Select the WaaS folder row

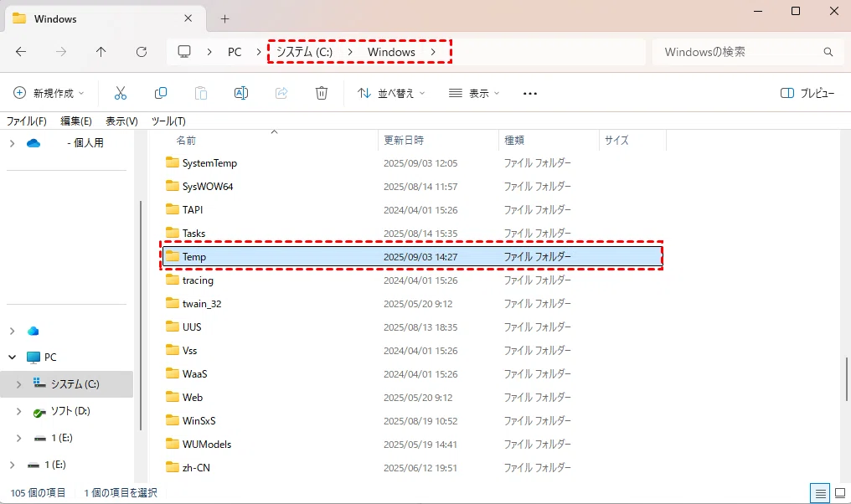coord(412,373)
